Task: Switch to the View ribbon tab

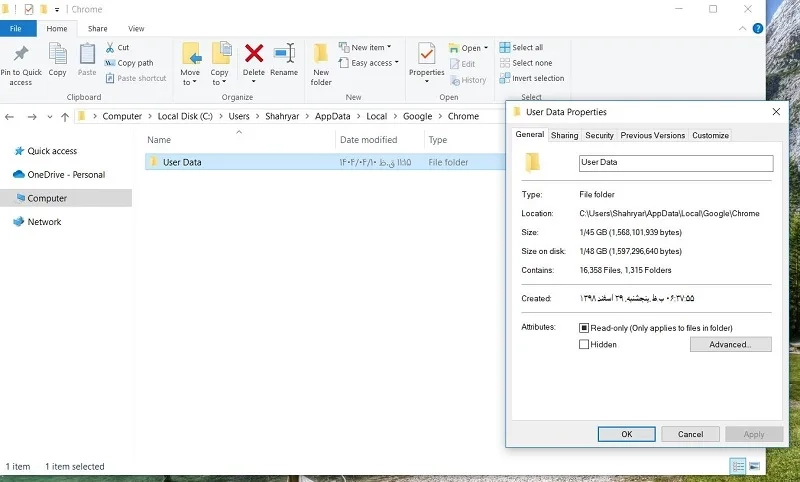Action: (x=136, y=29)
